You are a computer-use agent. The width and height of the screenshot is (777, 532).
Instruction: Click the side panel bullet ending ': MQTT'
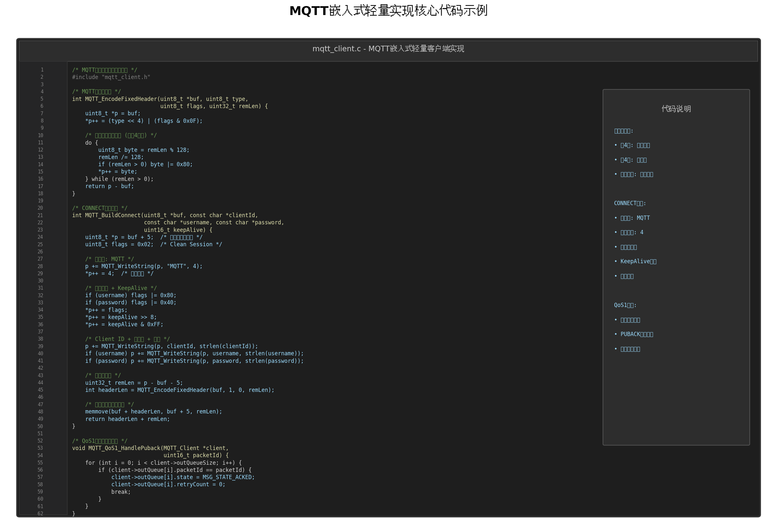point(632,218)
